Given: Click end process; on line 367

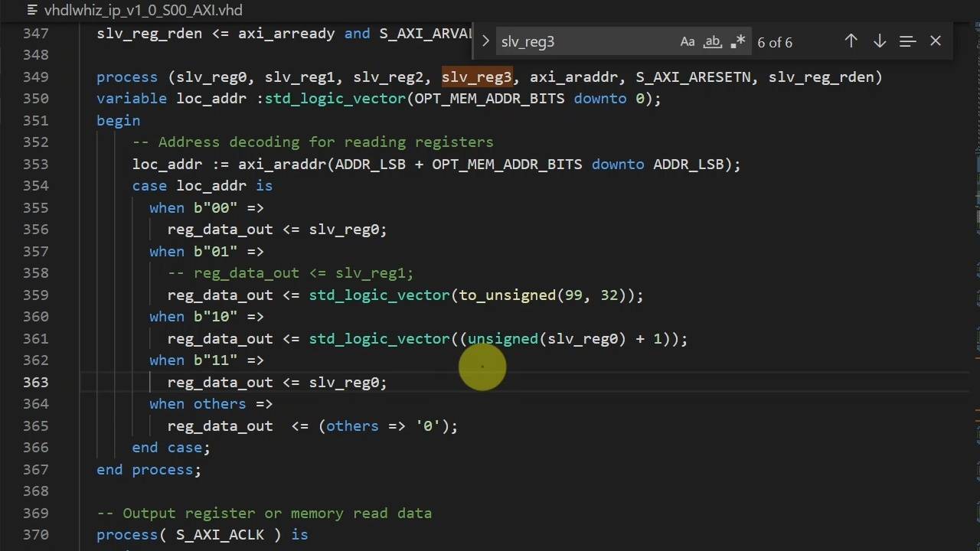Looking at the screenshot, I should (x=148, y=469).
